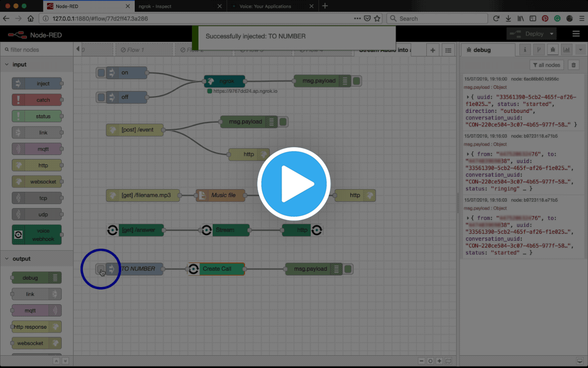The height and width of the screenshot is (368, 588).
Task: Select the inject node in palette
Action: [x=37, y=83]
